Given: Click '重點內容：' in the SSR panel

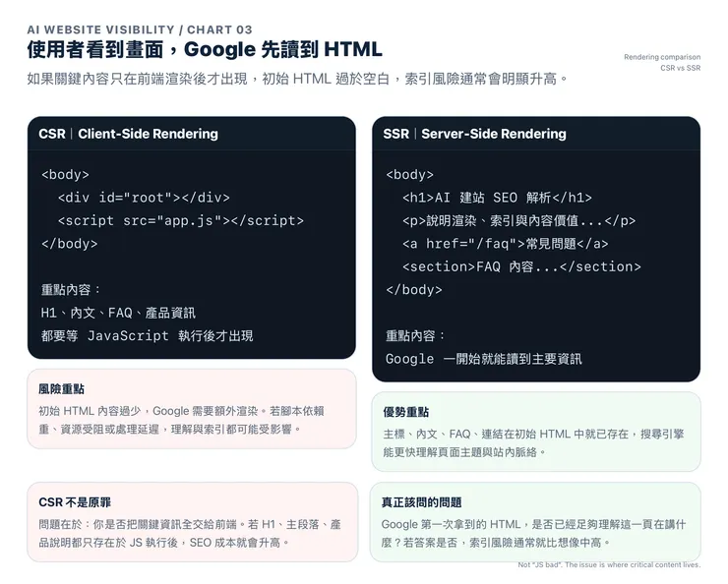Looking at the screenshot, I should pyautogui.click(x=415, y=336).
